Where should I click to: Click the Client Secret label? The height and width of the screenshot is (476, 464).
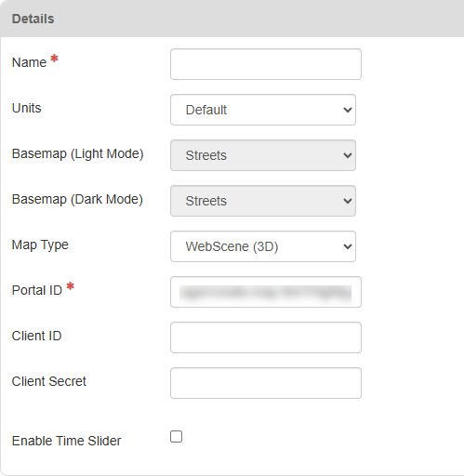48,381
